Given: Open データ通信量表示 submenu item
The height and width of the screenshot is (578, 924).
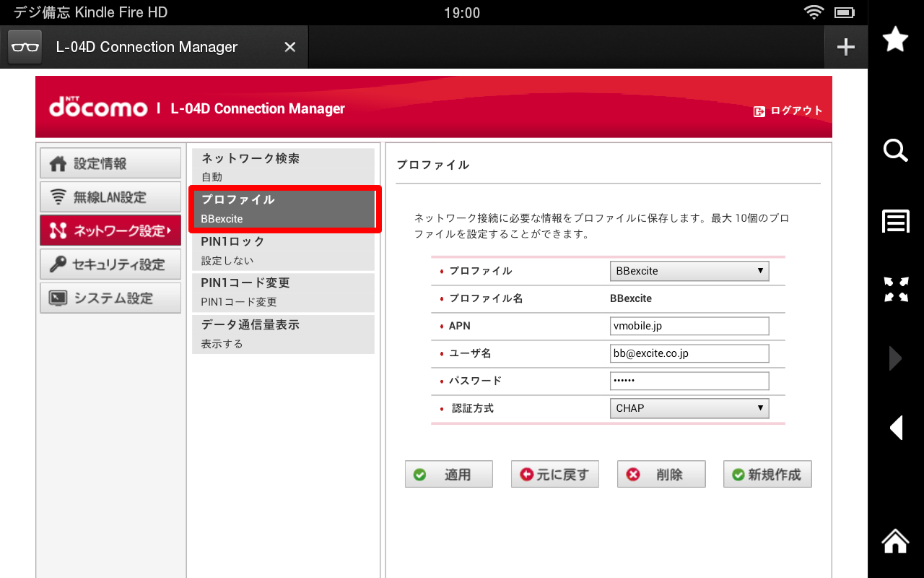Looking at the screenshot, I should coord(283,334).
